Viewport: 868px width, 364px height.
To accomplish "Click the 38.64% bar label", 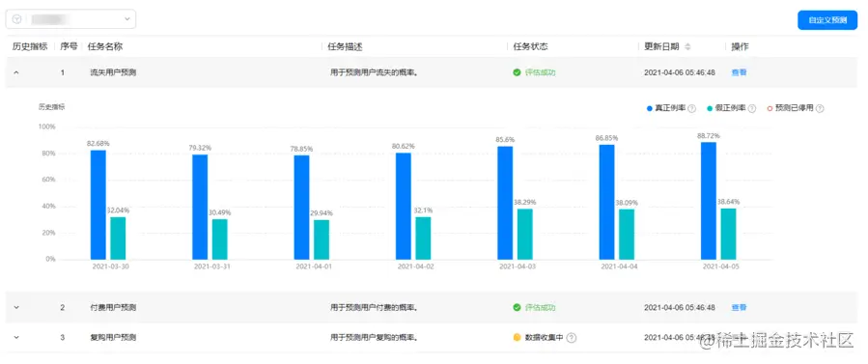I will click(x=728, y=202).
